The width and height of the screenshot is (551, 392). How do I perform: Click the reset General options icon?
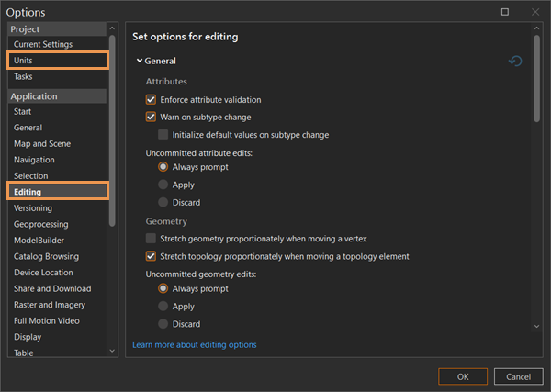(515, 61)
